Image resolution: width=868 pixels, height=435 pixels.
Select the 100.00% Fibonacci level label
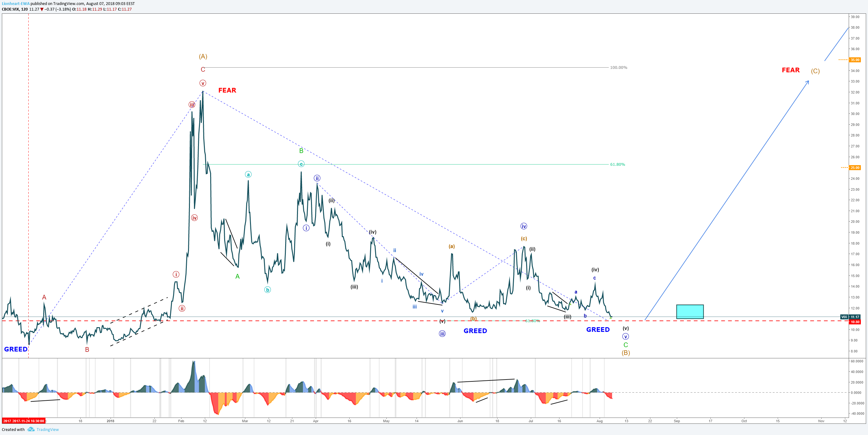(x=618, y=67)
